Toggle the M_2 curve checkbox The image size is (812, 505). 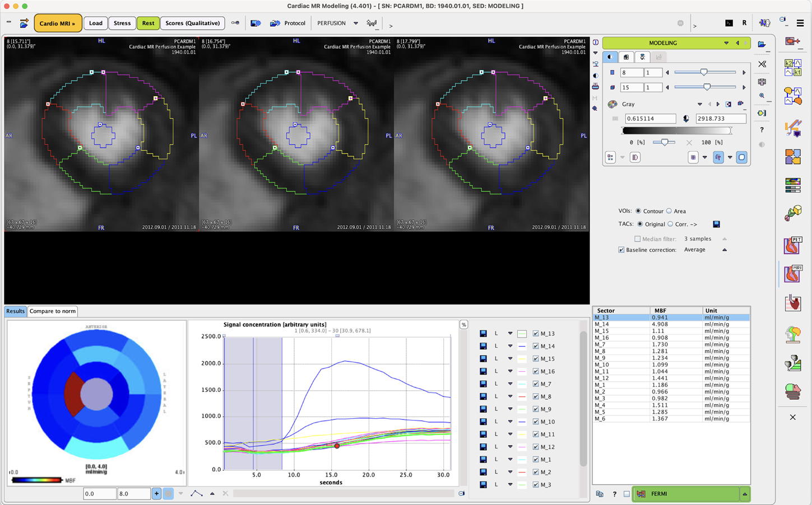536,472
